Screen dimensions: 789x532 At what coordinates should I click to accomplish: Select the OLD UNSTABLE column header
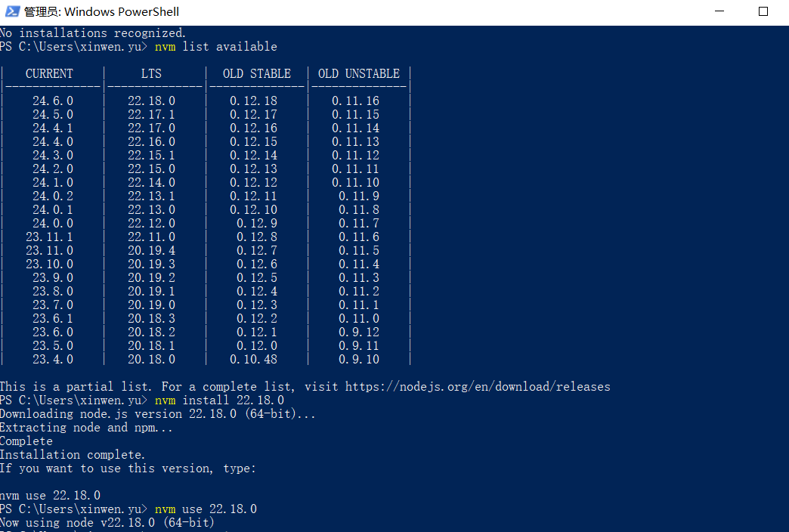click(x=359, y=74)
